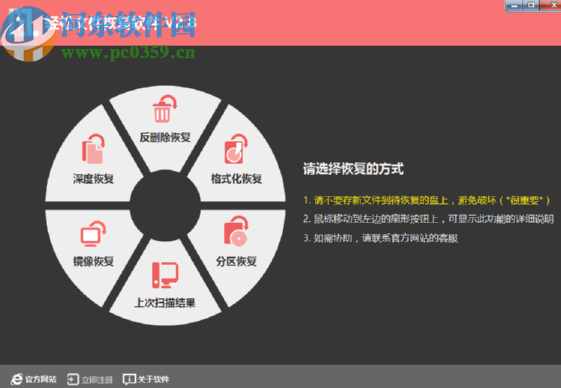This screenshot has height=388, width=561.
Task: Click the yellow warning tip line 1
Action: pos(427,200)
